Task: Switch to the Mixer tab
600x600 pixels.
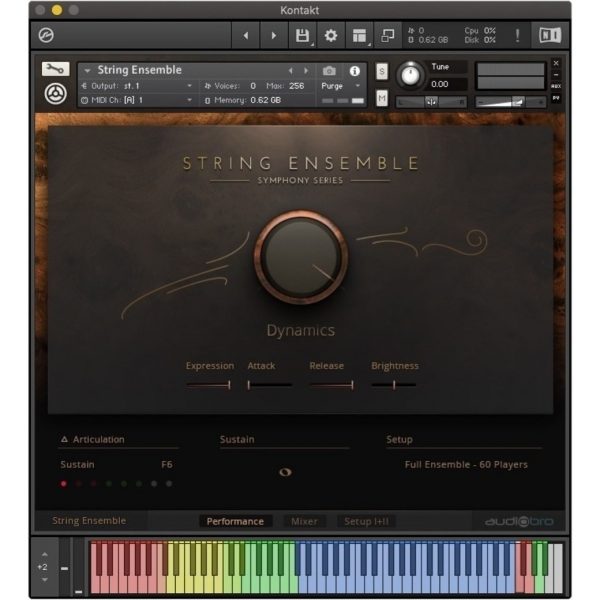Action: 304,522
